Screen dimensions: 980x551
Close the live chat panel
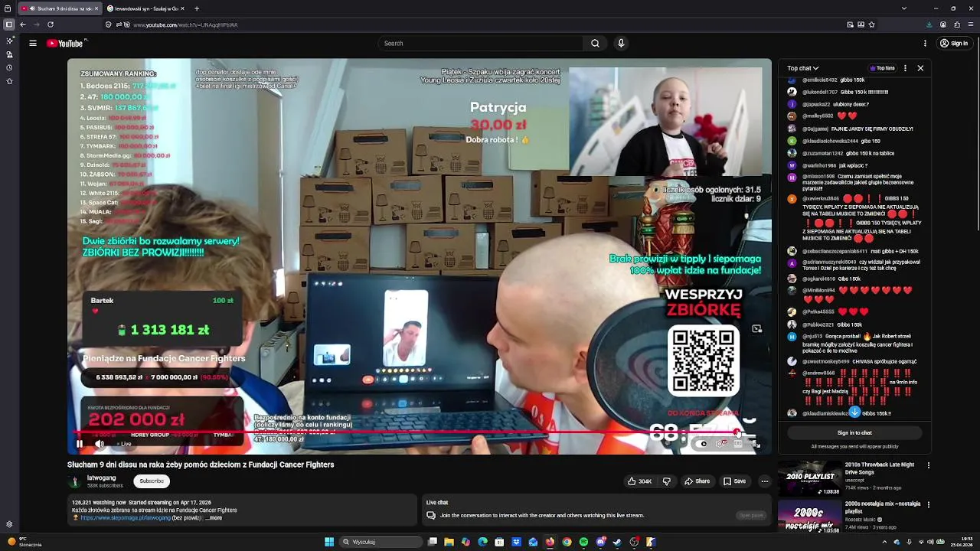tap(920, 68)
